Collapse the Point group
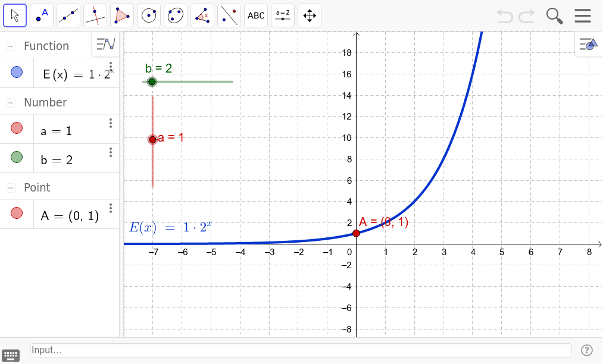This screenshot has width=603, height=364. [11, 187]
